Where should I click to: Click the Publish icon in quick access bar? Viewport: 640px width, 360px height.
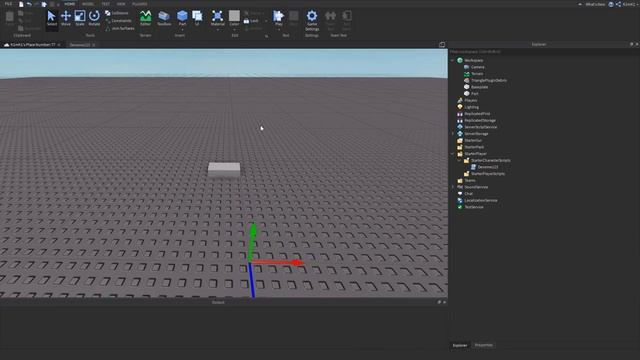click(44, 4)
